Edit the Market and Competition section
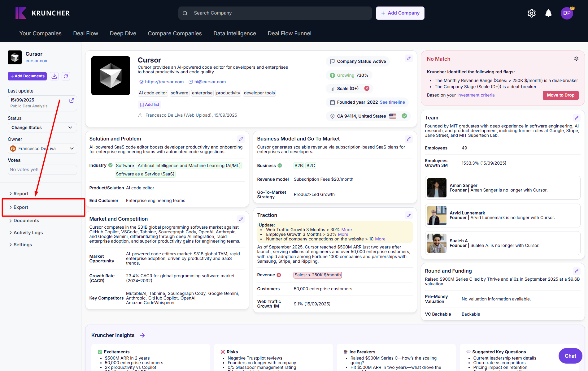Viewport: 588px width, 371px height. 241,219
